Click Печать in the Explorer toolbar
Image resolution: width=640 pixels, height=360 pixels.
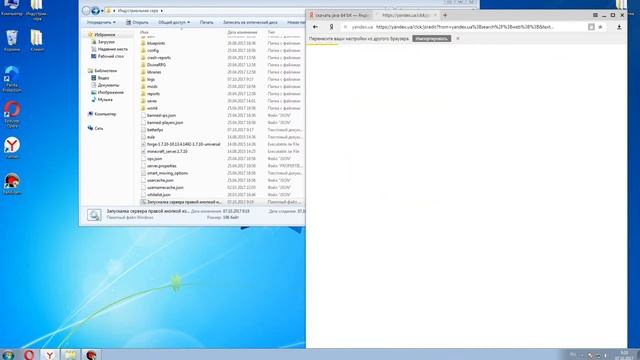[x=207, y=22]
